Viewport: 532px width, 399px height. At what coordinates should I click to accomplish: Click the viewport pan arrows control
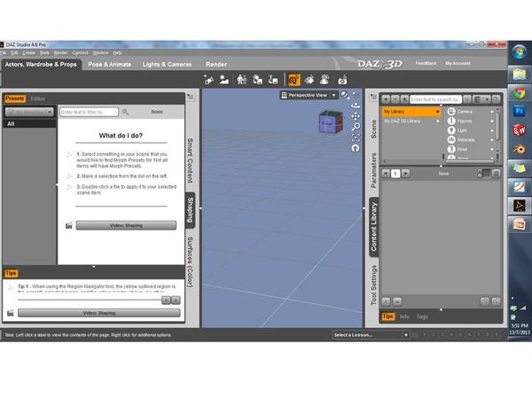(x=356, y=116)
